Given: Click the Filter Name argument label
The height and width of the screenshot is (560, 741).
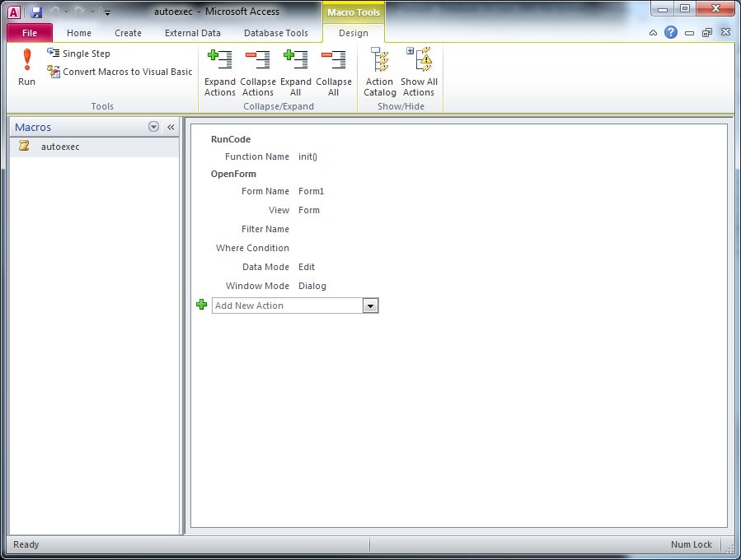Looking at the screenshot, I should tap(265, 229).
